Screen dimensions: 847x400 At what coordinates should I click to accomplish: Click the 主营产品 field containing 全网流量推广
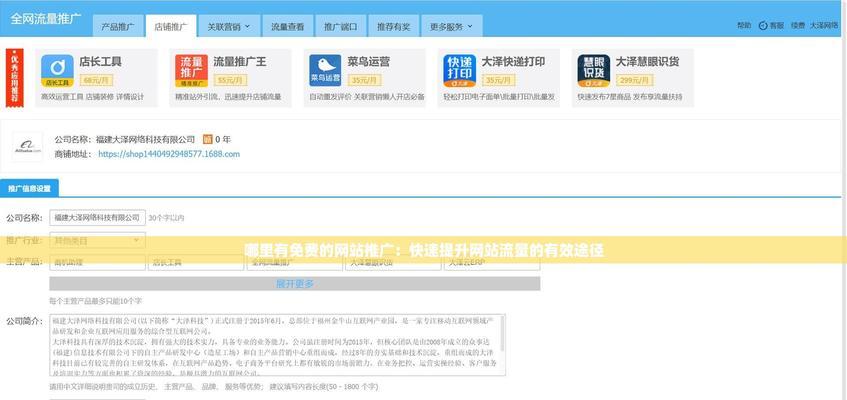pos(295,263)
